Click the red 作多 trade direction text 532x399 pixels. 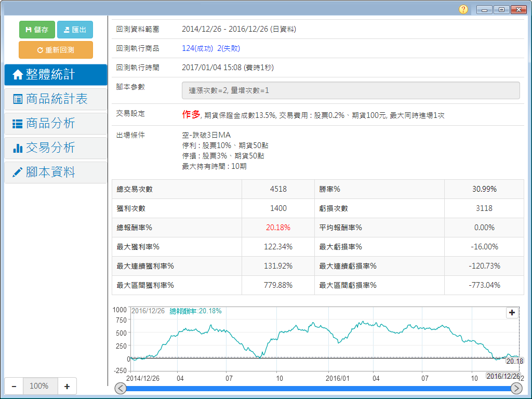point(191,114)
